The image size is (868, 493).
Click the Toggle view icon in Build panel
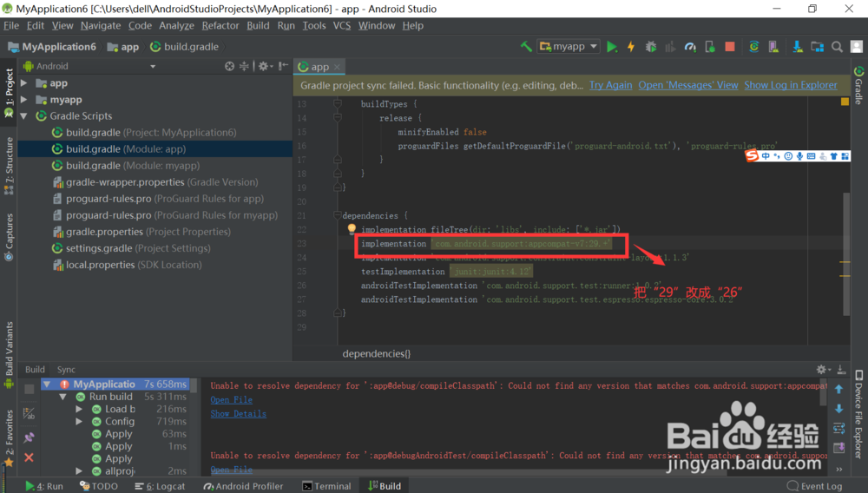(29, 413)
